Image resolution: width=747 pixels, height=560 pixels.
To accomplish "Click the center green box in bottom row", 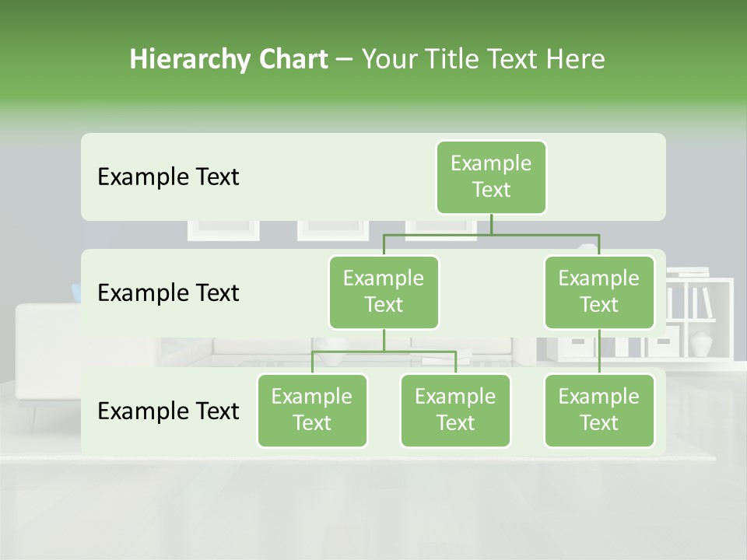I will (x=455, y=411).
